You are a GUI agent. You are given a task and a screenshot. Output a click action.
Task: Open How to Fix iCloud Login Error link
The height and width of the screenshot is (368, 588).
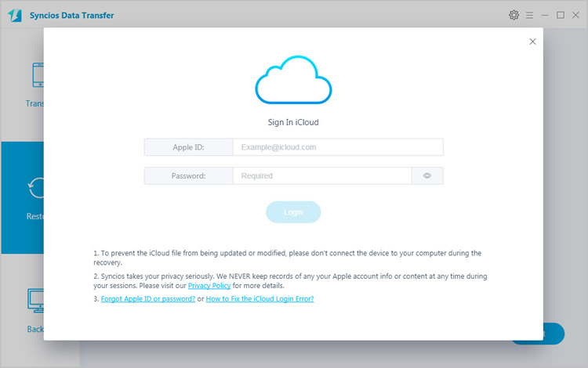(260, 299)
